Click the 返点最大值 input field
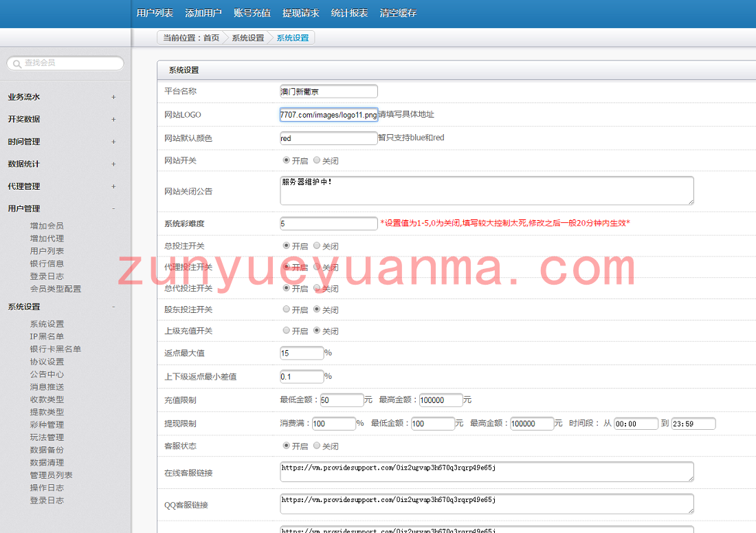Screen dimensions: 756x533 pyautogui.click(x=302, y=353)
